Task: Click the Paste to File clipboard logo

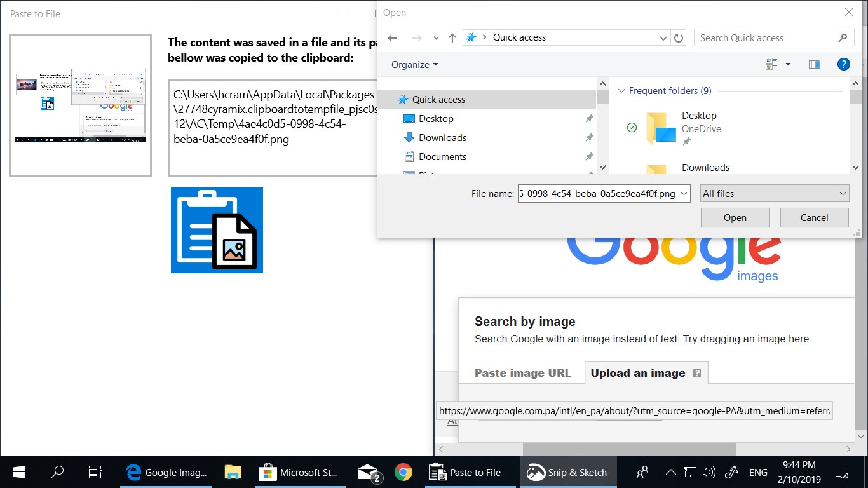Action: (x=217, y=230)
